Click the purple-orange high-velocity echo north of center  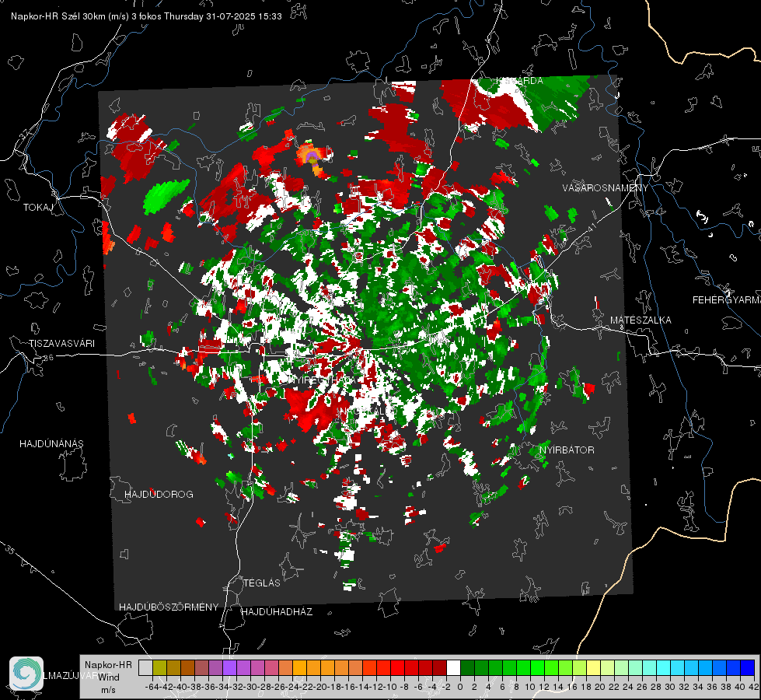pyautogui.click(x=313, y=157)
